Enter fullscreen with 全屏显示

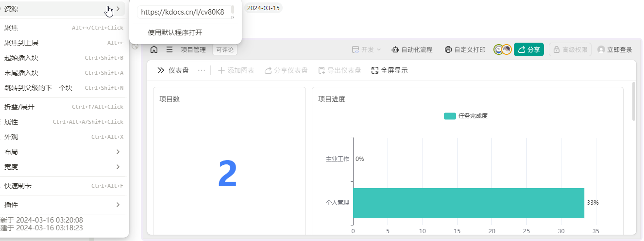390,70
